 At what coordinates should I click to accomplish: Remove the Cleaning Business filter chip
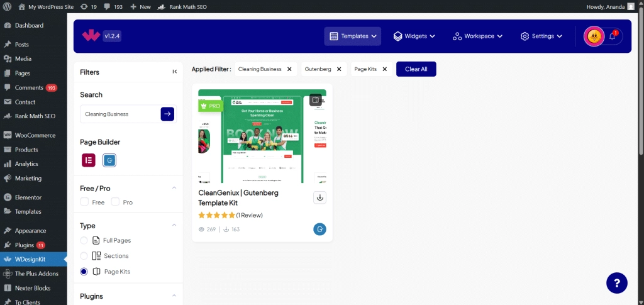289,69
